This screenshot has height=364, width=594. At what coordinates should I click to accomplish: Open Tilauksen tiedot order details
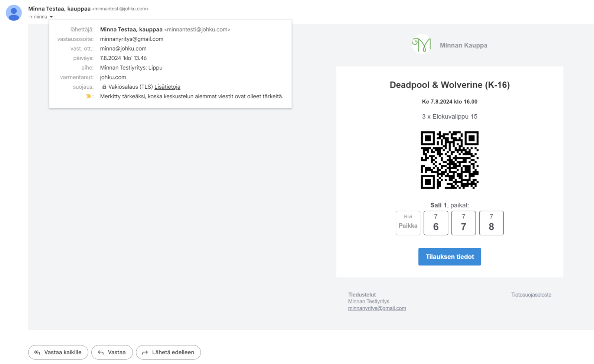point(450,257)
